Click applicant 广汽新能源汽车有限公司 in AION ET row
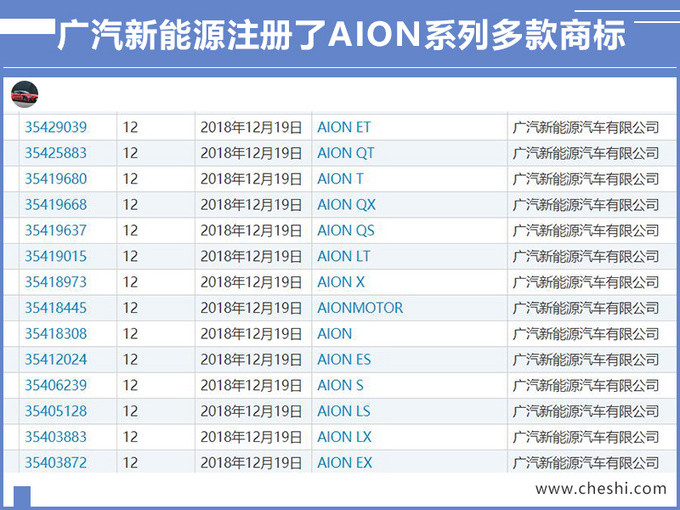 pyautogui.click(x=585, y=127)
